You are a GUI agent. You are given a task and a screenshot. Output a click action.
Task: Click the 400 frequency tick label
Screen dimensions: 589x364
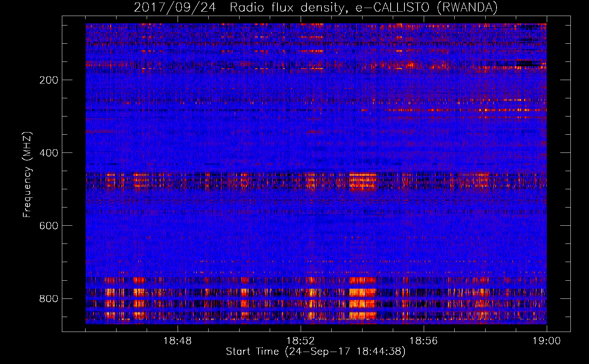(x=49, y=153)
